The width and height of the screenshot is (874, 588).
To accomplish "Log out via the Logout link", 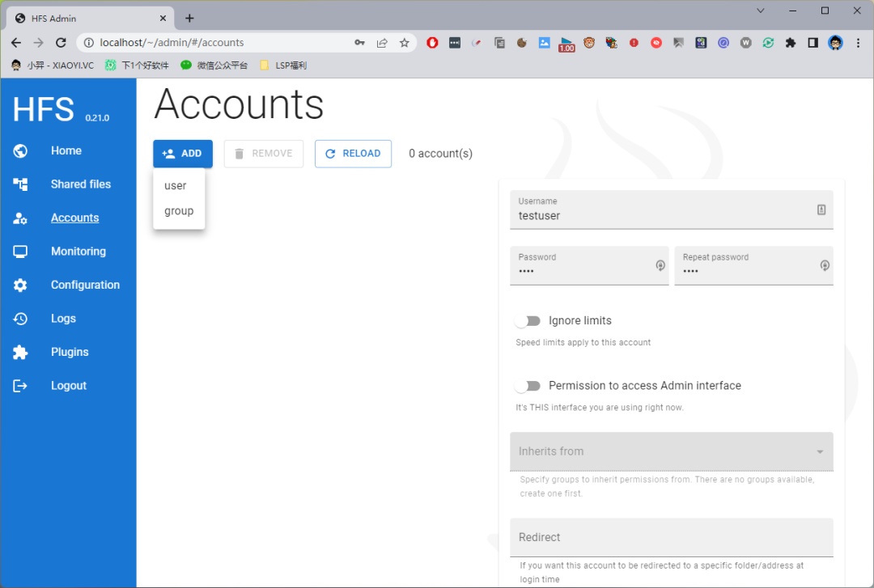I will [x=69, y=386].
